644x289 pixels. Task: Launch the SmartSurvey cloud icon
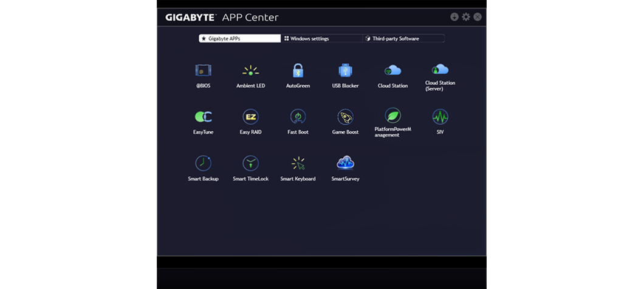(346, 163)
